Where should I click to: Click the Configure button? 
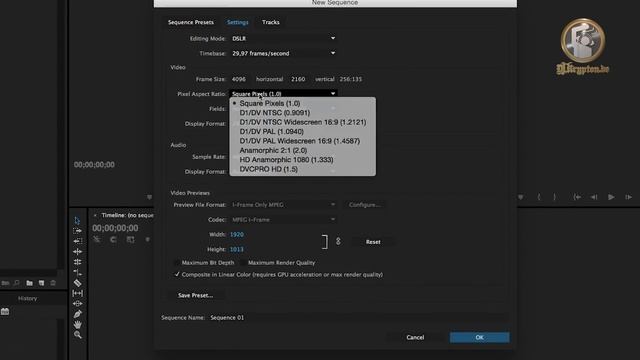(364, 205)
